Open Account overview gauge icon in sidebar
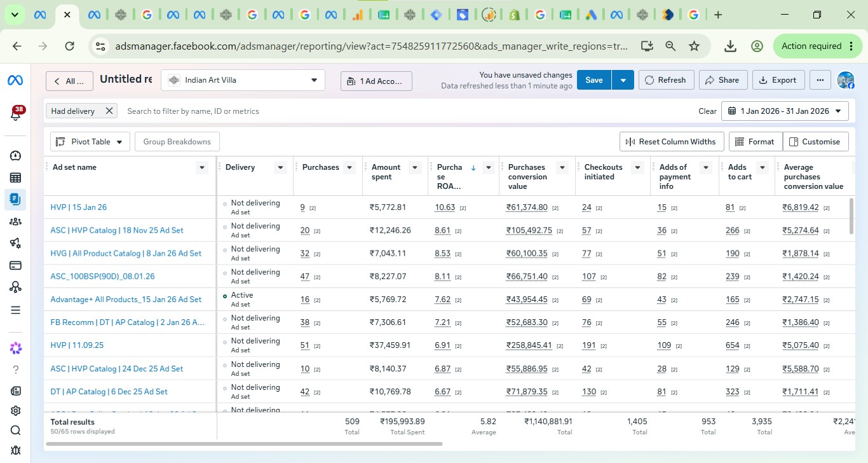868x463 pixels. click(x=15, y=156)
